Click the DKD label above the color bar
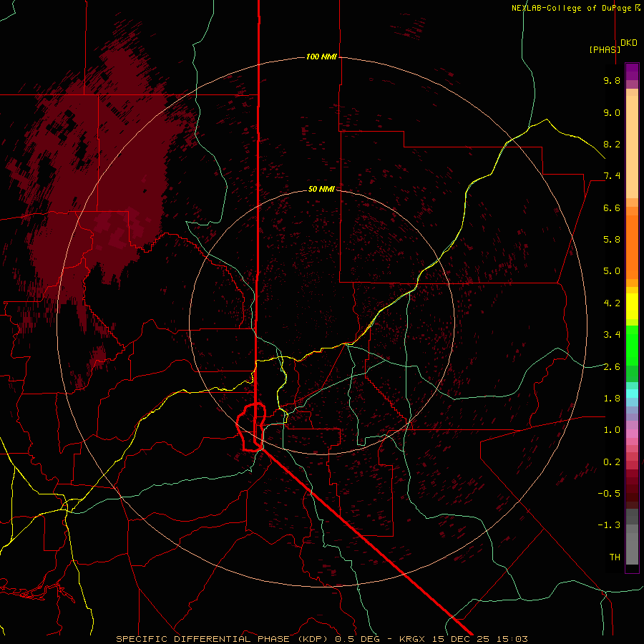 (629, 43)
